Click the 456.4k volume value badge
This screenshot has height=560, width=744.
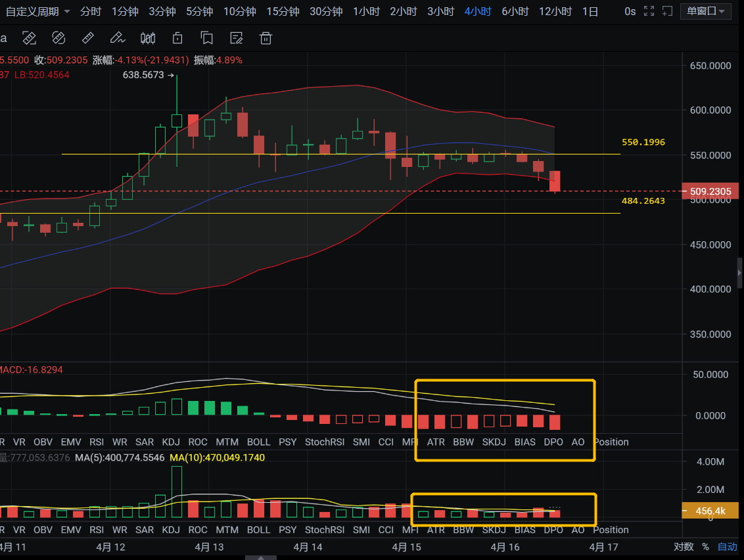pyautogui.click(x=710, y=509)
